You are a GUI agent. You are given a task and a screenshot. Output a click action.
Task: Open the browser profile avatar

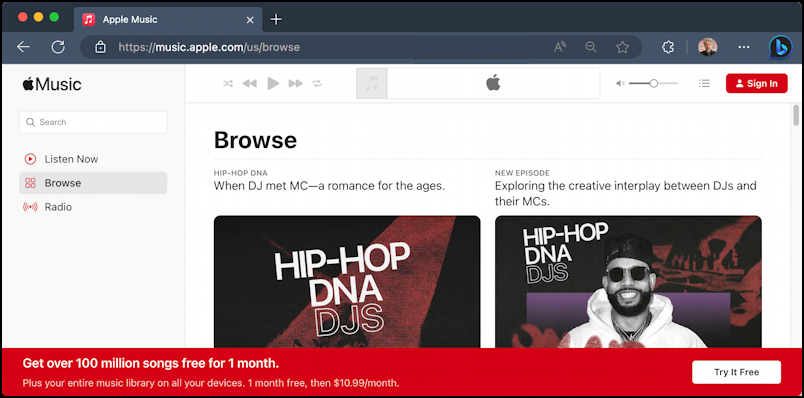coord(708,47)
